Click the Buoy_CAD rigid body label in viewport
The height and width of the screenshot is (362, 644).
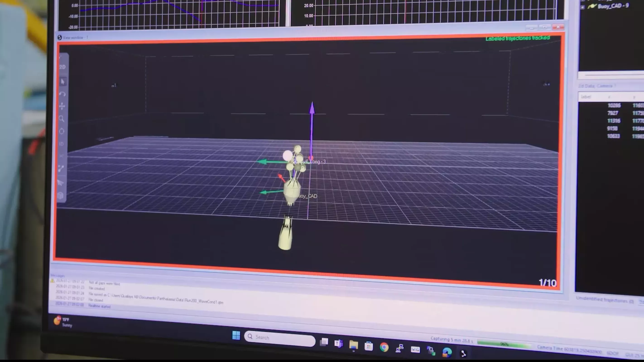[x=308, y=196]
